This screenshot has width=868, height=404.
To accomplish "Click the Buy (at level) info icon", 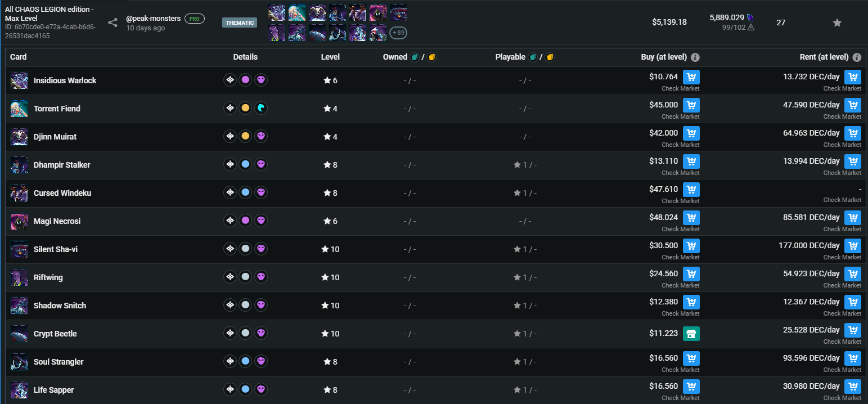I will click(x=695, y=57).
